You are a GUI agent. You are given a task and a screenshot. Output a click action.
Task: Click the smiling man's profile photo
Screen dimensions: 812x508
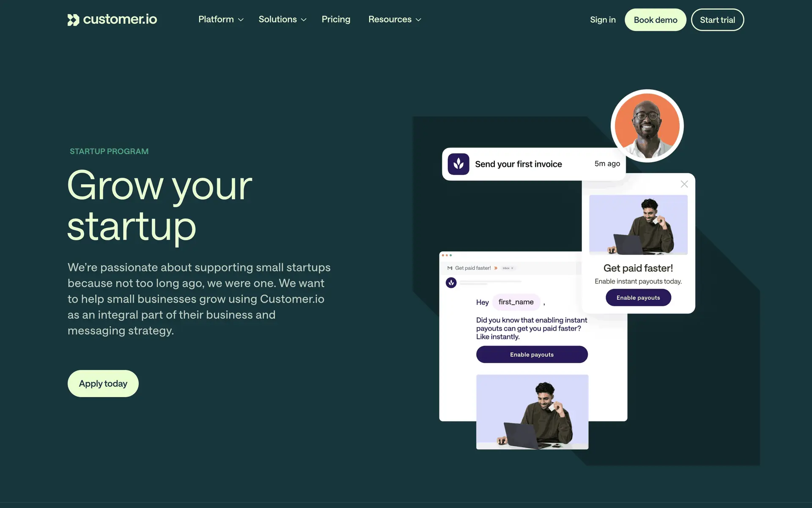647,126
